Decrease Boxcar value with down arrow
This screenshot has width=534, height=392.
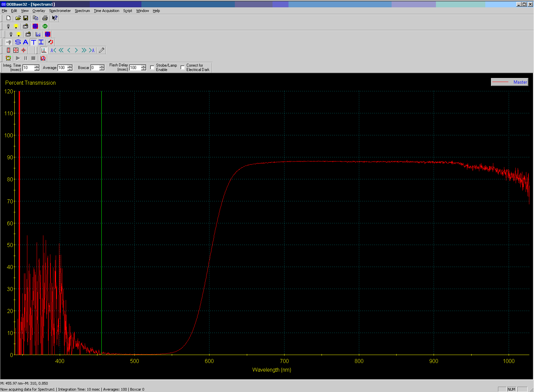102,69
